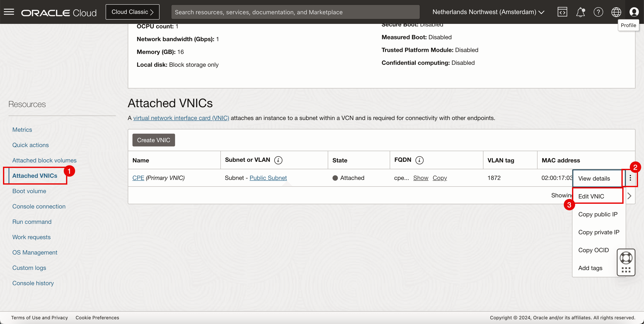Click the info icon beside Subnet or VLAN
This screenshot has height=324, width=644.
(x=278, y=160)
